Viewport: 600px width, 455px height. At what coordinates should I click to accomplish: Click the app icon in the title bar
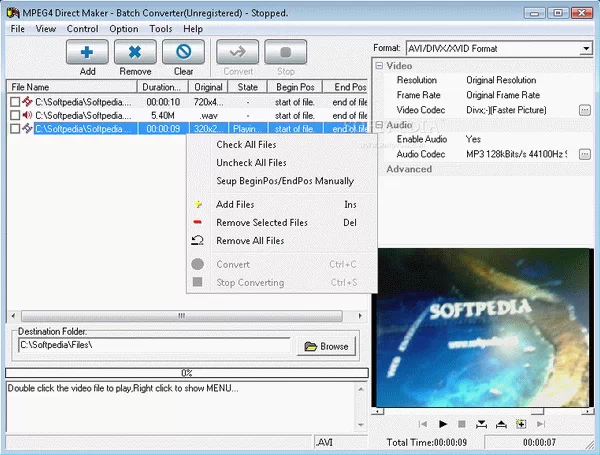(x=13, y=13)
